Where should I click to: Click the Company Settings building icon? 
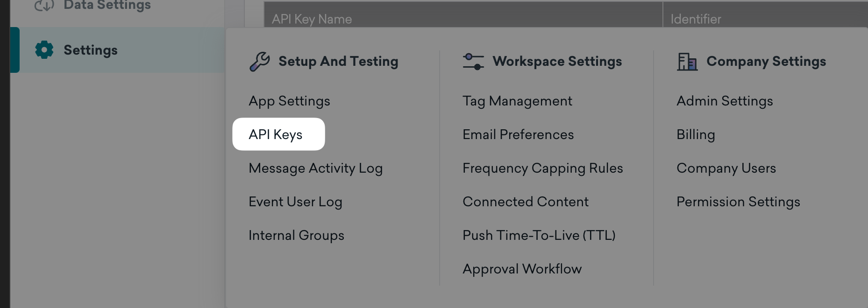tap(687, 62)
